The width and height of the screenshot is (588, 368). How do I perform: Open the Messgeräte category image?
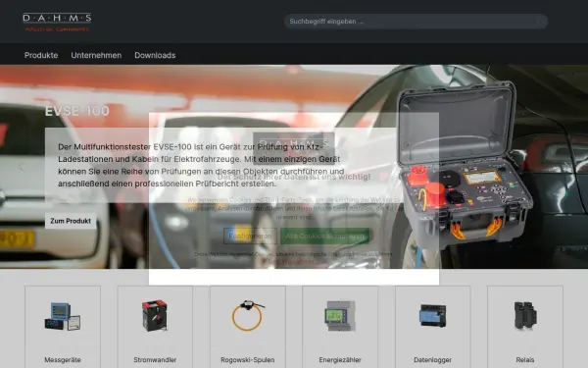pos(63,316)
